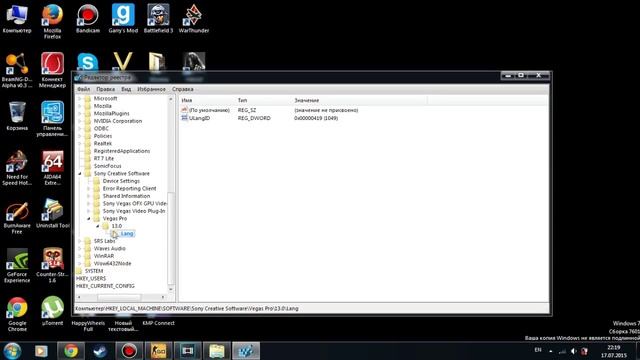Launch Counter-Strike 1.6 desktop icon
This screenshot has width=640, height=360.
pos(52,265)
